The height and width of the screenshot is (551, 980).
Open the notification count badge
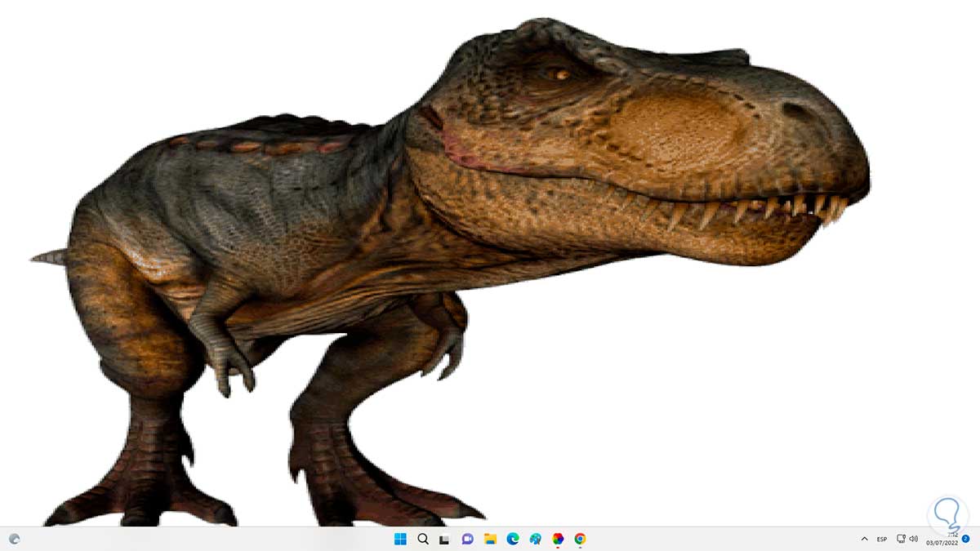[965, 539]
